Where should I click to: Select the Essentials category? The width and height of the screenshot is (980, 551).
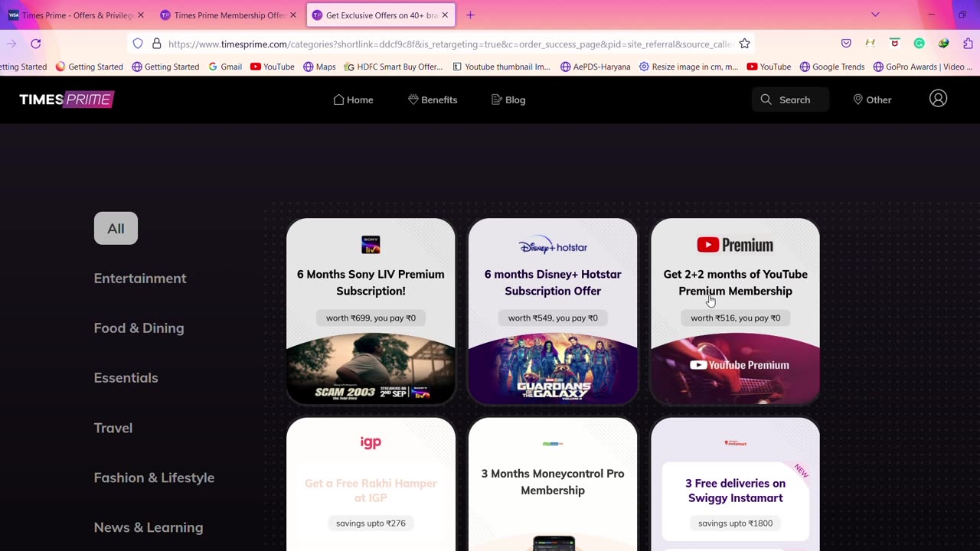click(126, 378)
